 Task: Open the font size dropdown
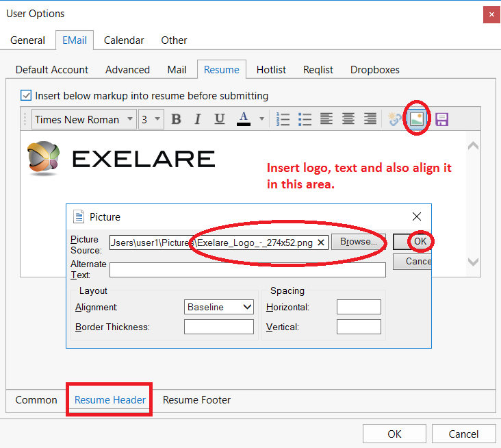pos(151,119)
